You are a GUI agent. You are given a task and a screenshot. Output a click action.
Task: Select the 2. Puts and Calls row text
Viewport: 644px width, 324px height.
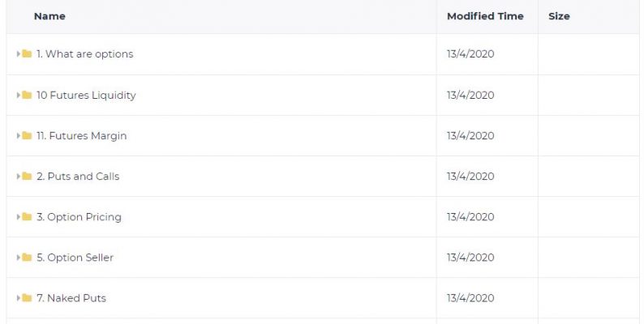(78, 177)
